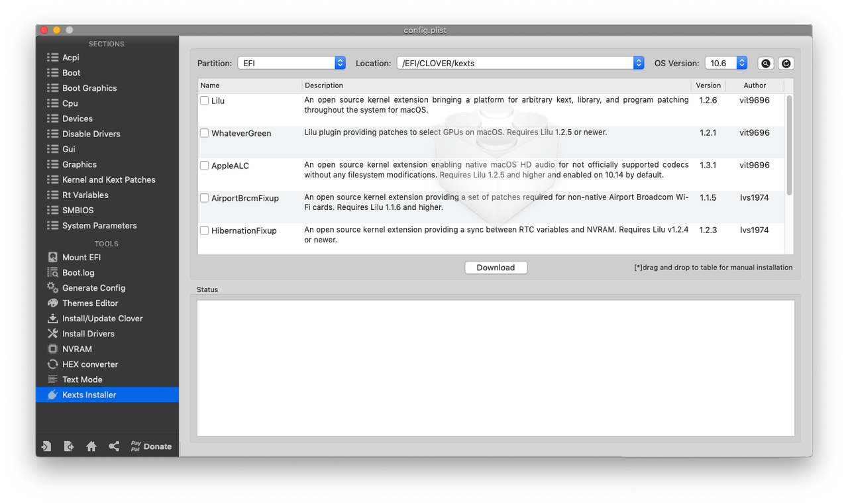848x504 pixels.
Task: Click the kext table vertical scrollbar
Action: pos(789,145)
